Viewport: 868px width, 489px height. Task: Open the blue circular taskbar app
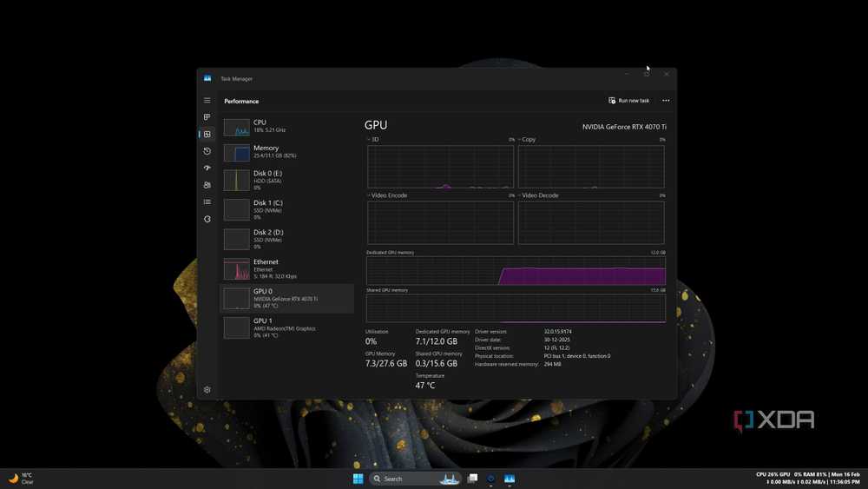[x=490, y=479]
